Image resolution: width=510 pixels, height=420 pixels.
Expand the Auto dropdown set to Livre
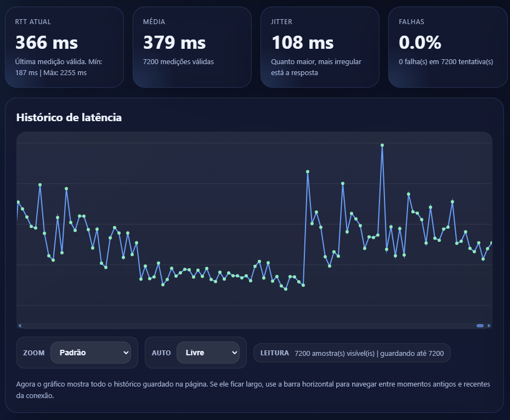(208, 353)
